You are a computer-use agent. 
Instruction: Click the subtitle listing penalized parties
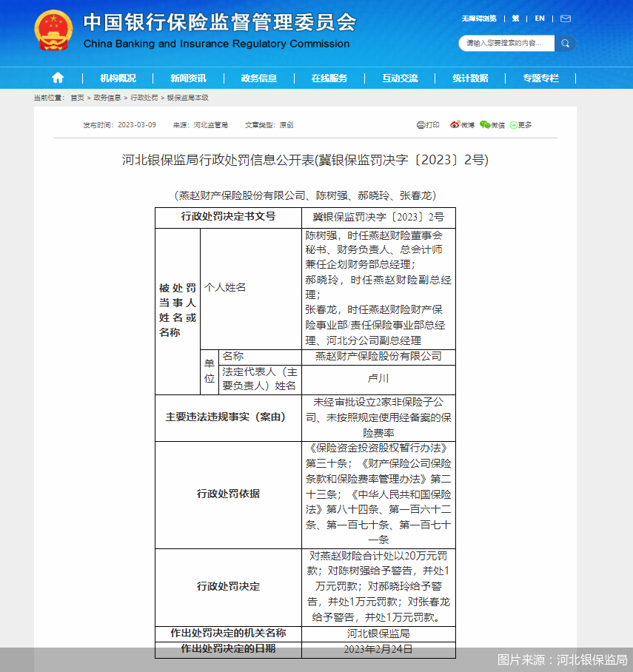tap(305, 195)
